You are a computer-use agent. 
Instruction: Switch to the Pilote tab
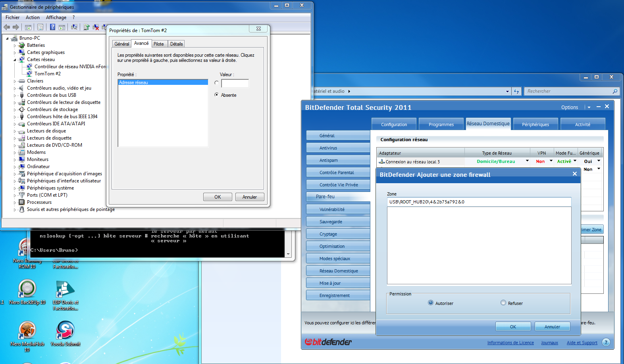(x=159, y=44)
